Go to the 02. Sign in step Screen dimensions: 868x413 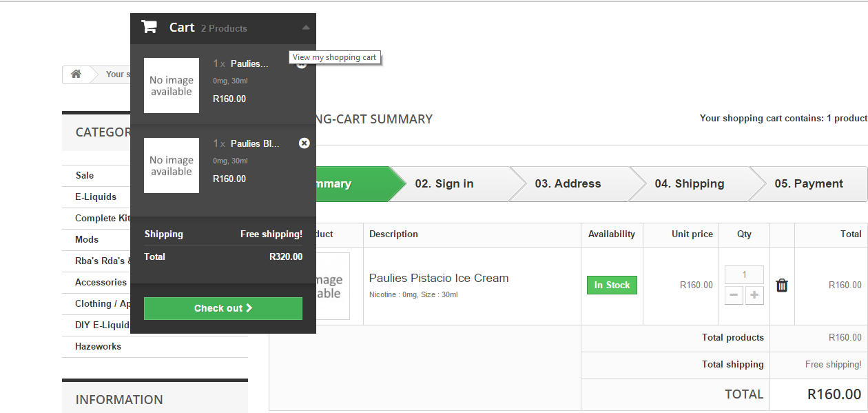pos(444,184)
